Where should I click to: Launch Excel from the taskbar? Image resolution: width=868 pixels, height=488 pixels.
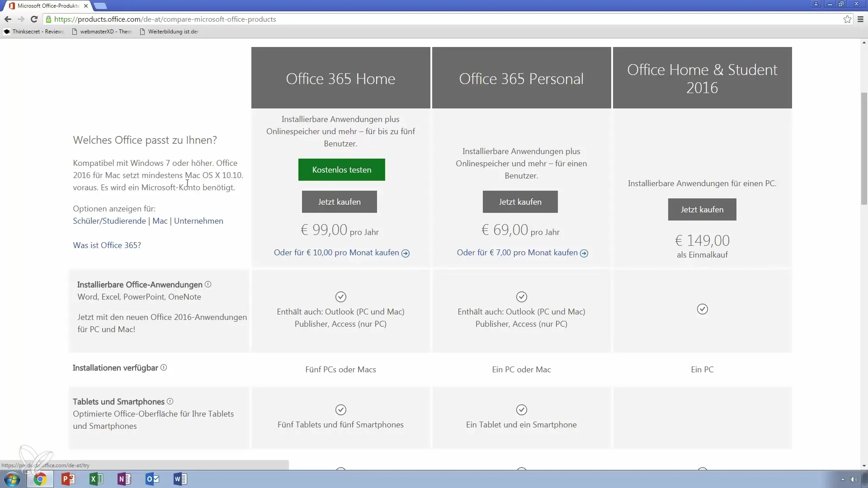coord(96,479)
